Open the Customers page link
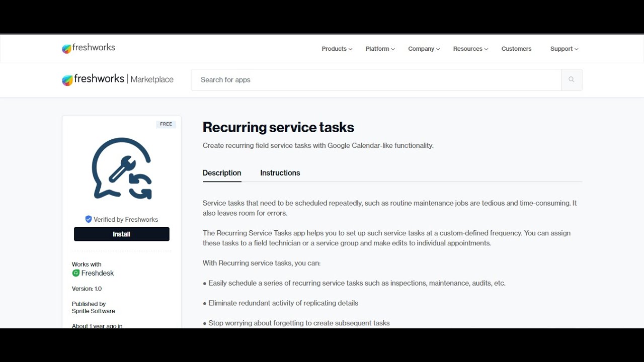Image resolution: width=644 pixels, height=362 pixels. [516, 49]
